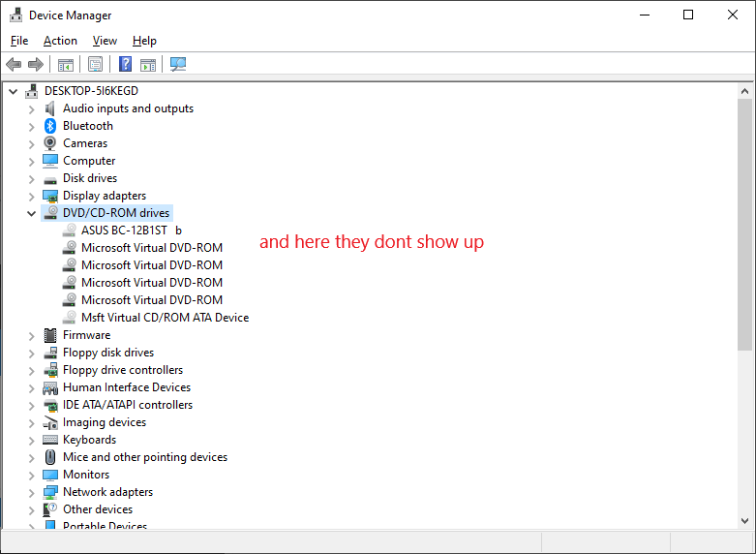The width and height of the screenshot is (756, 554).
Task: Open the Action menu
Action: pos(60,41)
